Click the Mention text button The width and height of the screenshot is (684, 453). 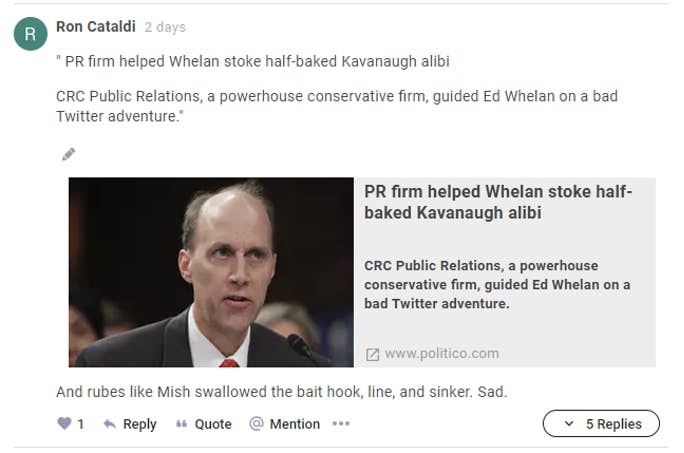point(294,424)
